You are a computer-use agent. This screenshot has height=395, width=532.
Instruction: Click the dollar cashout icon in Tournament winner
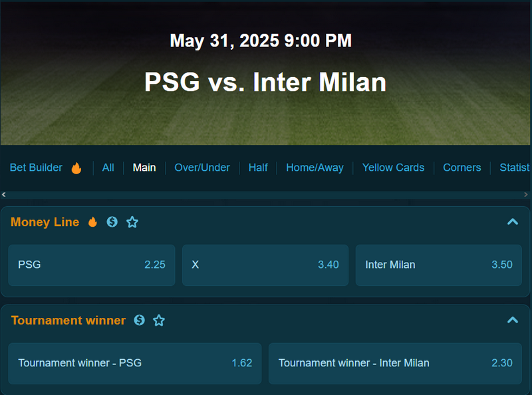point(140,320)
